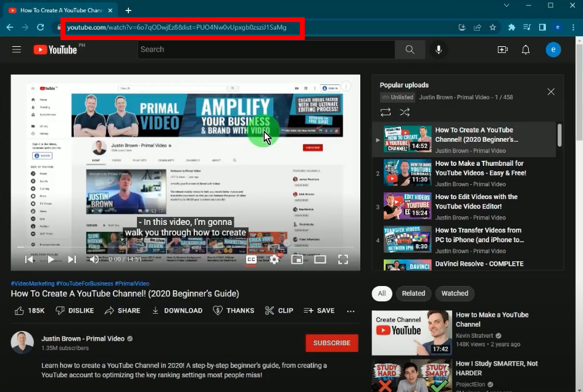Select the Watched filter chip
The height and width of the screenshot is (392, 583).
point(455,293)
